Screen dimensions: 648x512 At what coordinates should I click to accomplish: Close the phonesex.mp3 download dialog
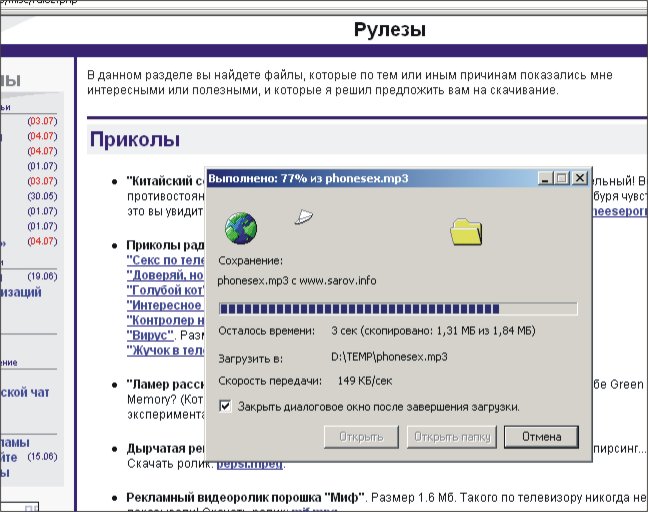point(579,178)
